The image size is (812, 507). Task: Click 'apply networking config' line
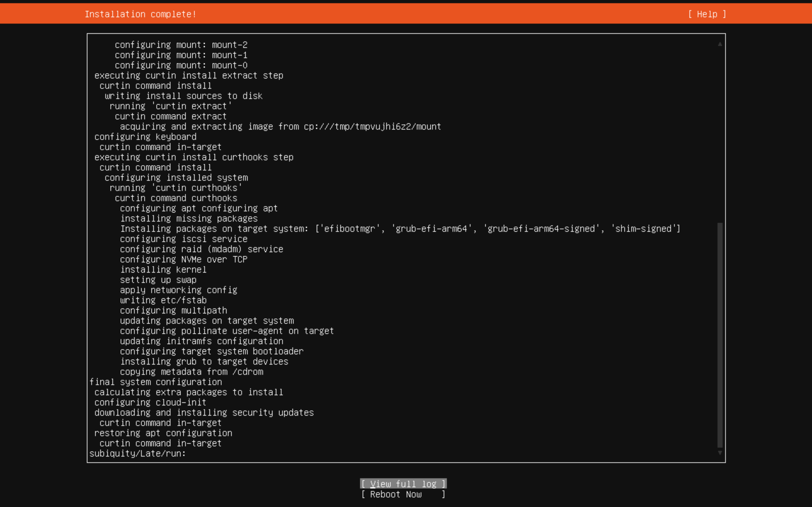click(179, 290)
